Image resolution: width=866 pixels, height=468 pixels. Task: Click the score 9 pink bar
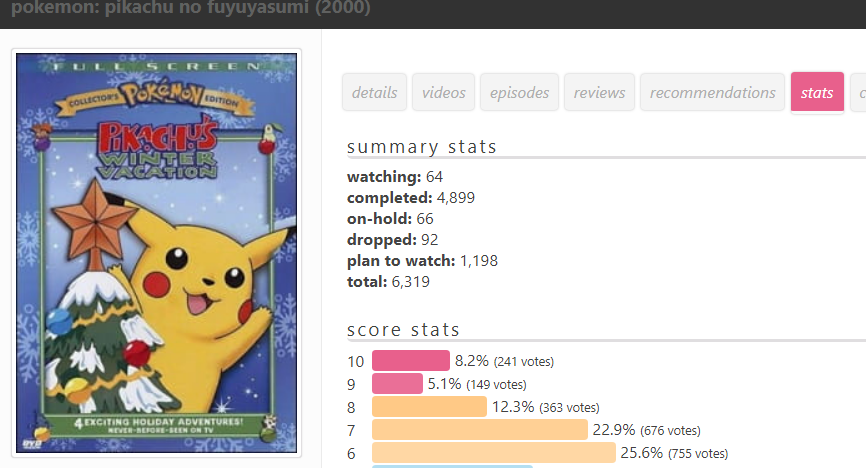pyautogui.click(x=397, y=383)
